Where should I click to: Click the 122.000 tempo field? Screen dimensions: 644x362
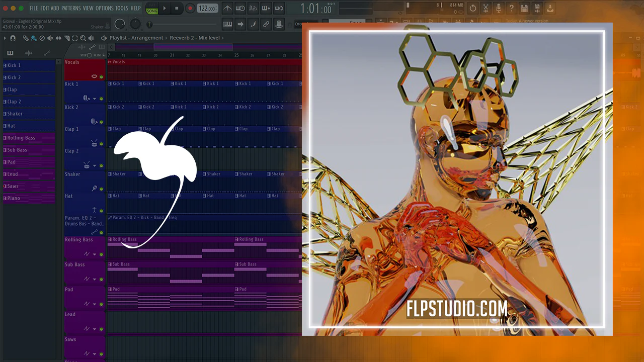207,9
